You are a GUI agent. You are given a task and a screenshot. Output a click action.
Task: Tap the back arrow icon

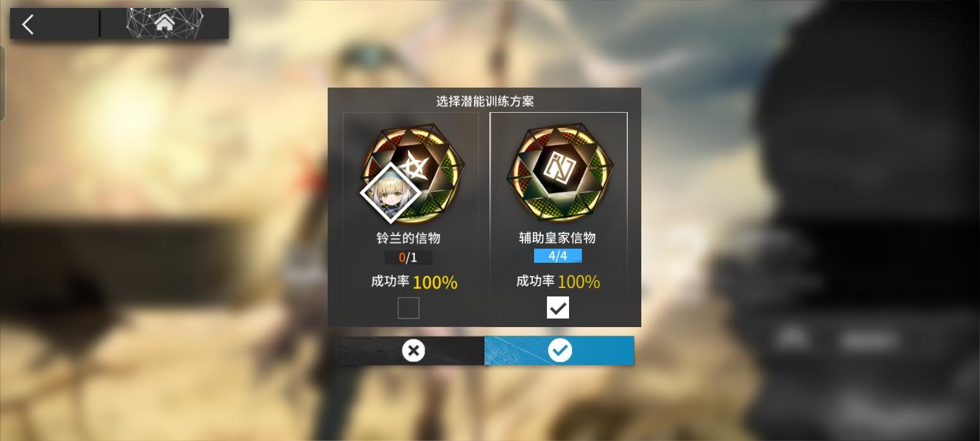[28, 24]
